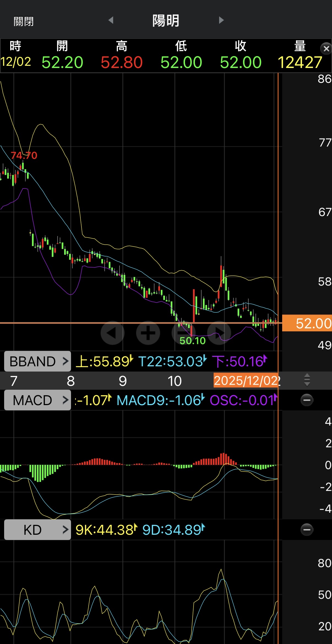Image resolution: width=332 pixels, height=644 pixels.
Task: Select month 8 on the time axis
Action: click(x=71, y=381)
